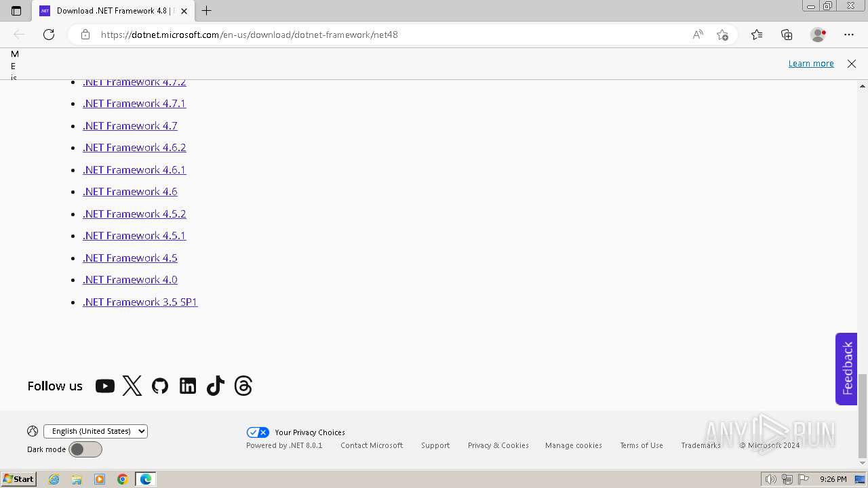Click the Edge taskbar icon
This screenshot has width=868, height=488.
[146, 479]
